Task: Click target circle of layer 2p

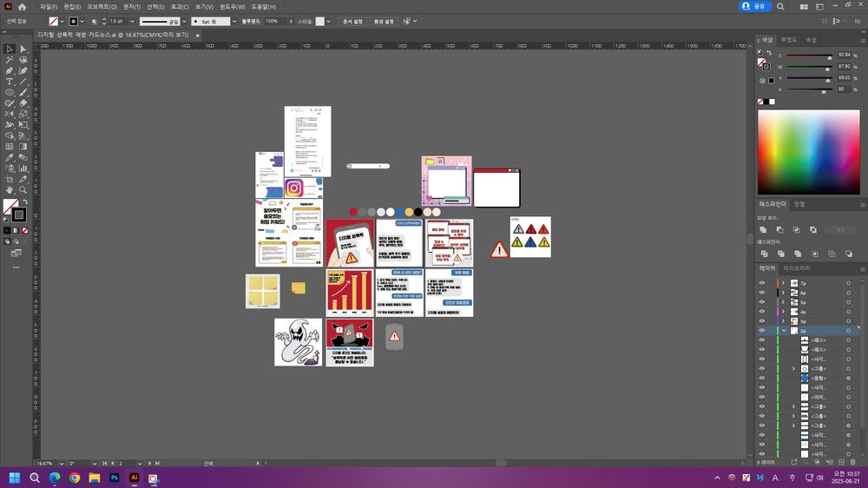Action: coord(848,331)
